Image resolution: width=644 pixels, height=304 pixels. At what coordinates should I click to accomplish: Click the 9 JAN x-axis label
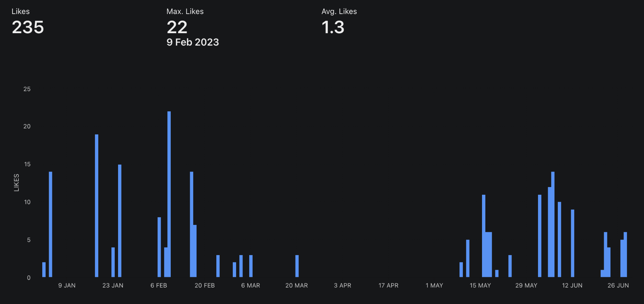(67, 286)
